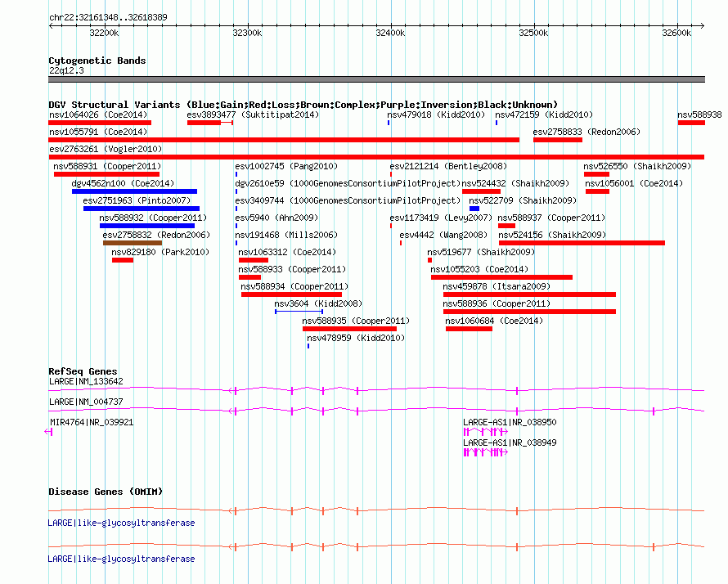Image resolution: width=728 pixels, height=584 pixels.
Task: Select the esv1173419 (Levy2007) variant
Action: pyautogui.click(x=441, y=218)
